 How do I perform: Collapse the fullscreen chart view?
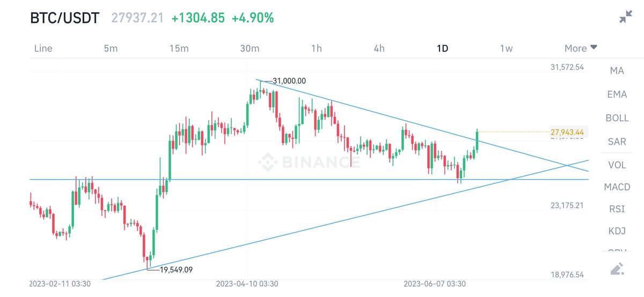pos(625,17)
